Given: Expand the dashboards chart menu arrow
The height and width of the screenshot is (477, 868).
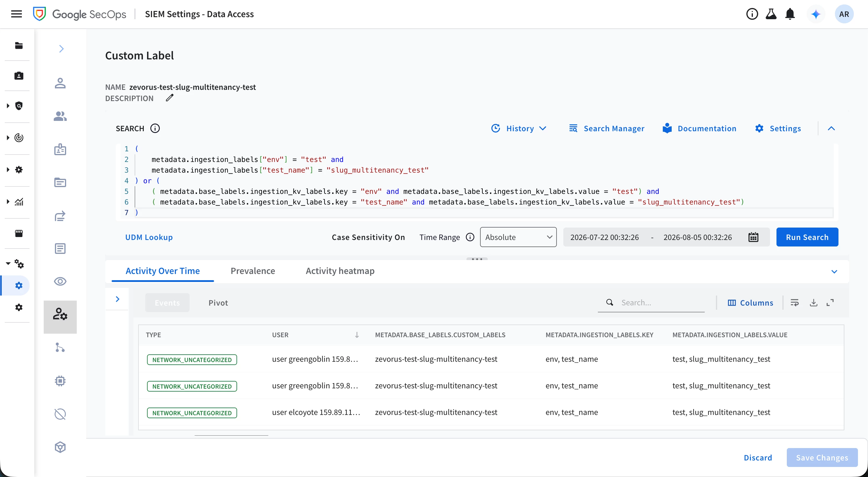Looking at the screenshot, I should 8,202.
